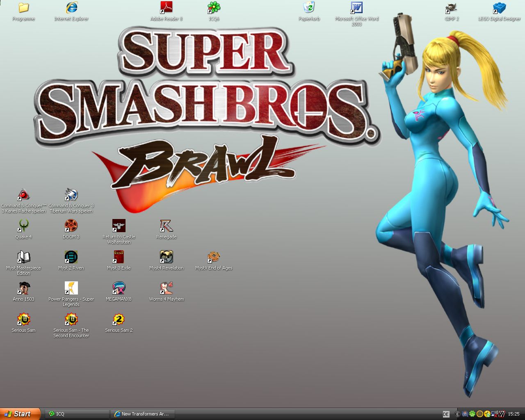
Task: Open the Start menu
Action: [20, 414]
